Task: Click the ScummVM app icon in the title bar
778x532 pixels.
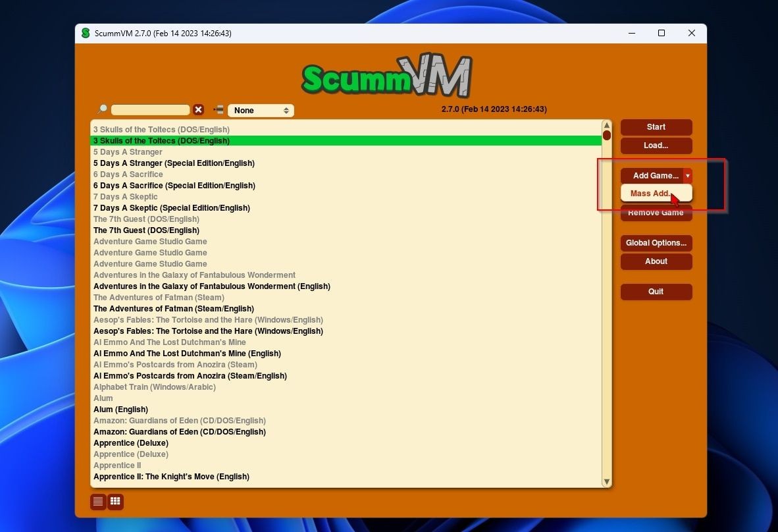Action: pyautogui.click(x=86, y=33)
